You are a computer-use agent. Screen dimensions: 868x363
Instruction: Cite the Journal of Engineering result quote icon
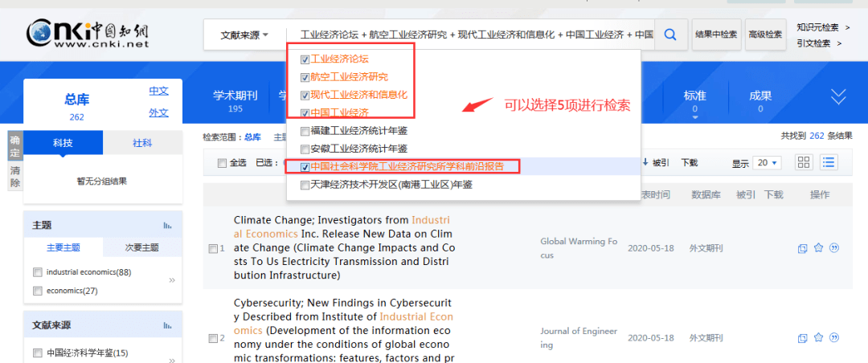pyautogui.click(x=835, y=337)
